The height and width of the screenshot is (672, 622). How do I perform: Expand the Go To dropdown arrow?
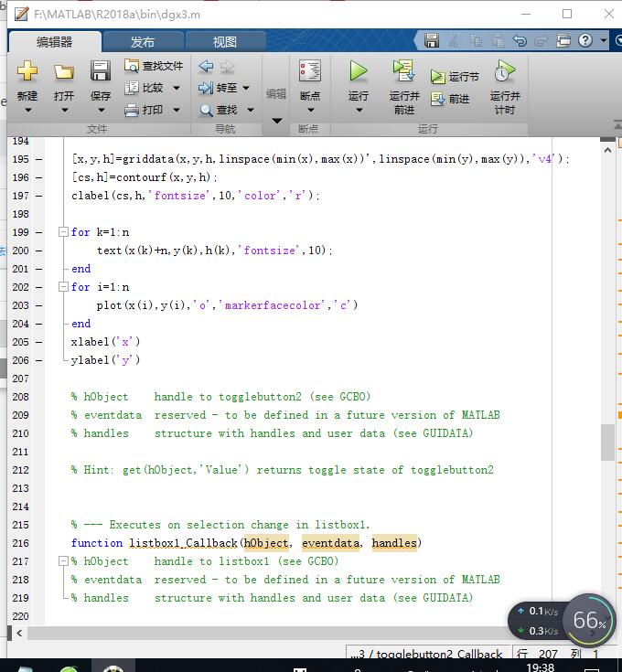click(246, 88)
